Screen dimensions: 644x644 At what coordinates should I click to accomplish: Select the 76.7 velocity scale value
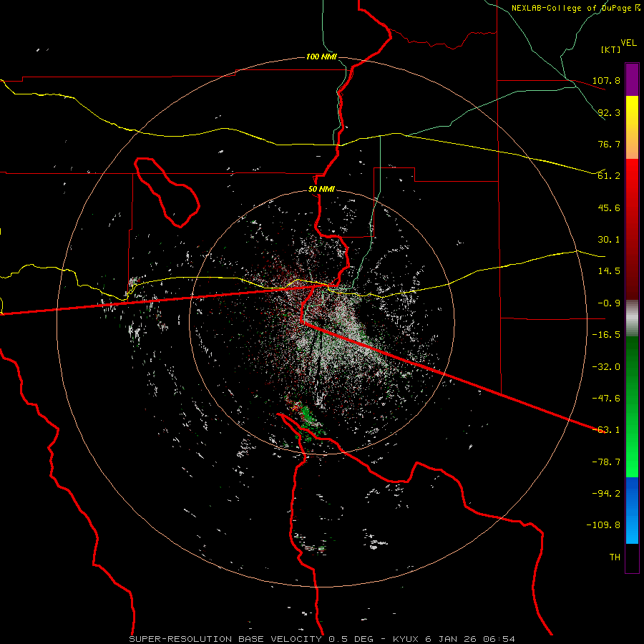tap(609, 144)
